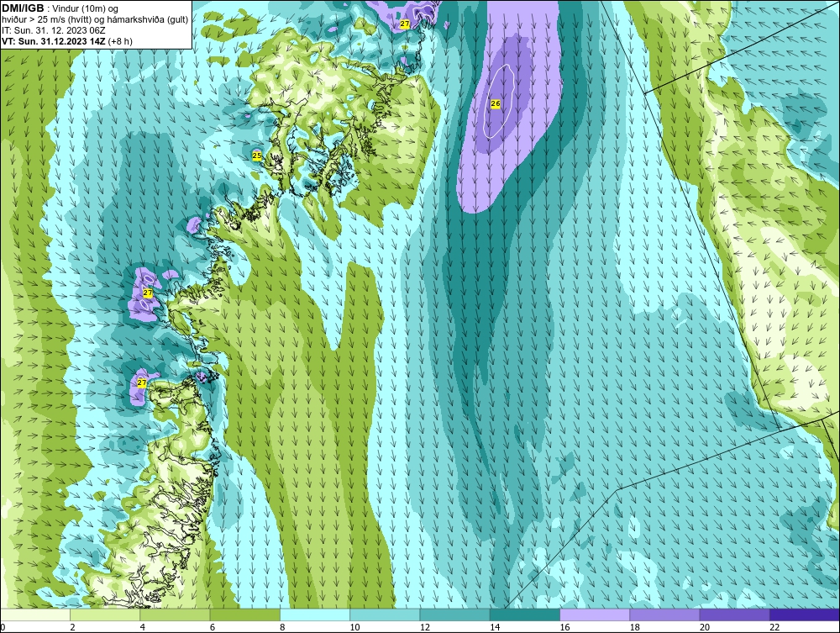Click the yellow 27 label inside white gust contours
This screenshot has width=840, height=633.
[148, 293]
